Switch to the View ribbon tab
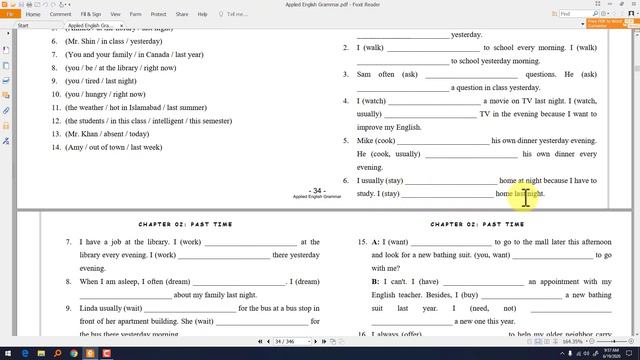640x360 pixels. pos(115,14)
